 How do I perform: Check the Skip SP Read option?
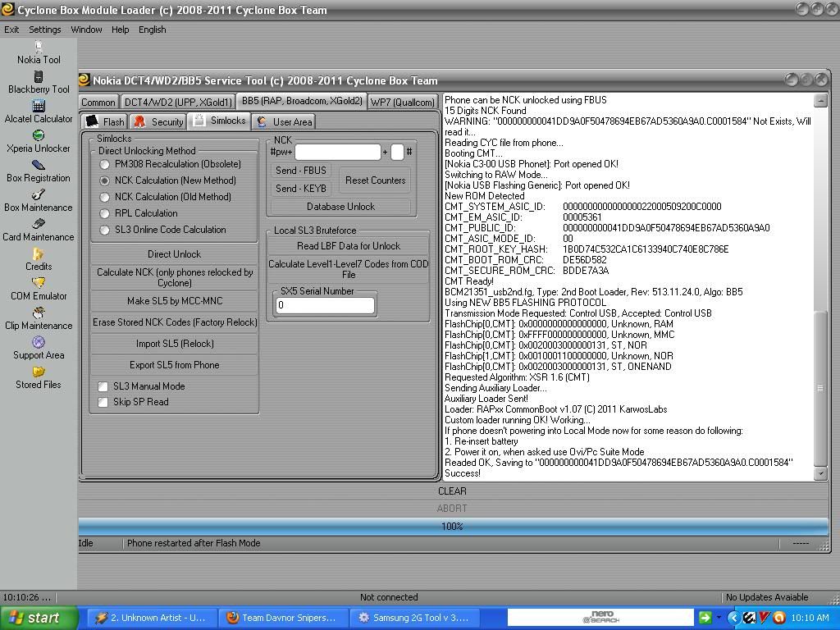(x=103, y=402)
